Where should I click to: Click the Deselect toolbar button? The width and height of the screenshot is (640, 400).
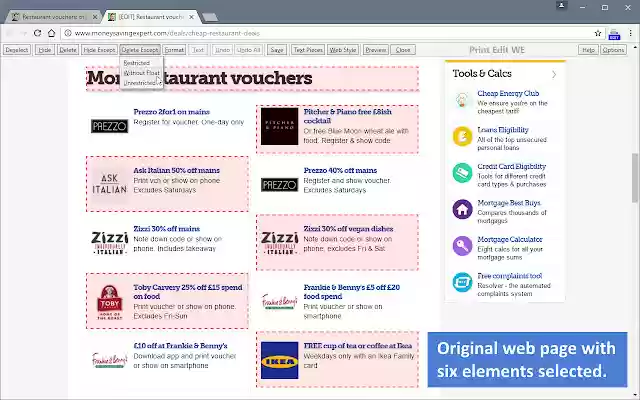tap(17, 50)
